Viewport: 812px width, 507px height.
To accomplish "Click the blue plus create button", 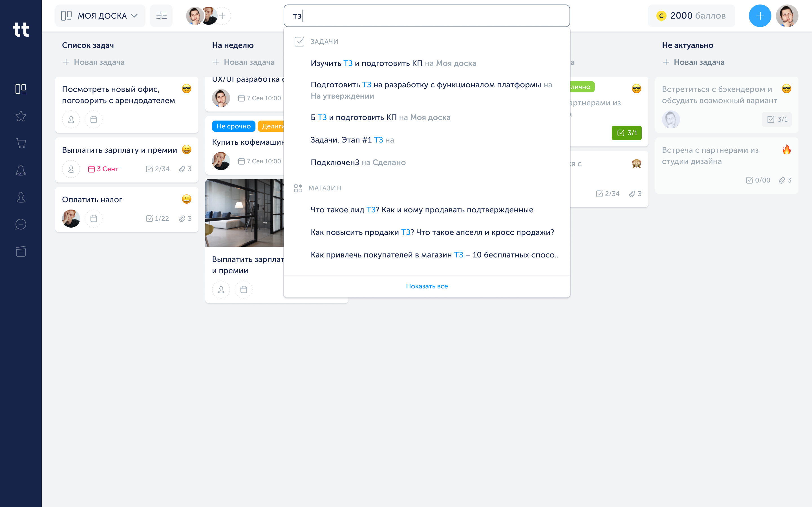I will tap(760, 16).
